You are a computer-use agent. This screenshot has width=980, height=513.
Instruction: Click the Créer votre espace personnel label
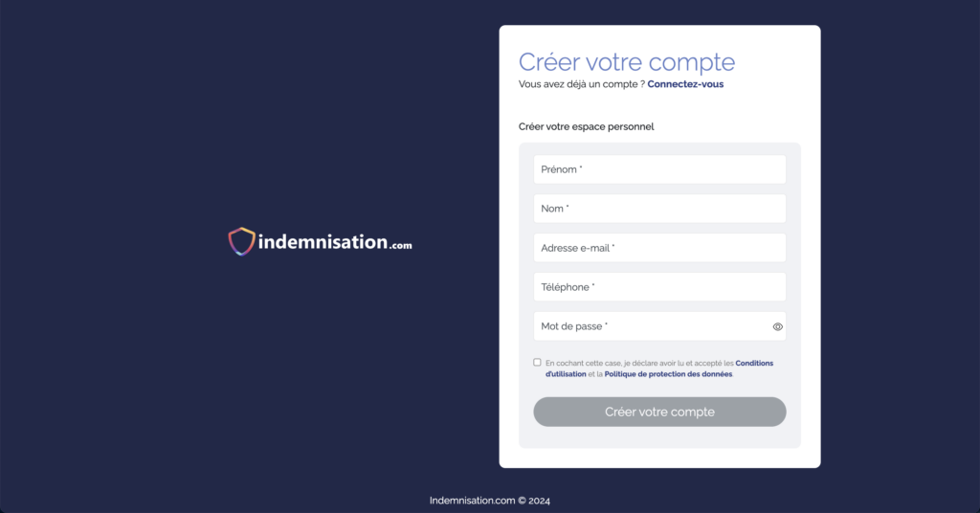coord(586,126)
